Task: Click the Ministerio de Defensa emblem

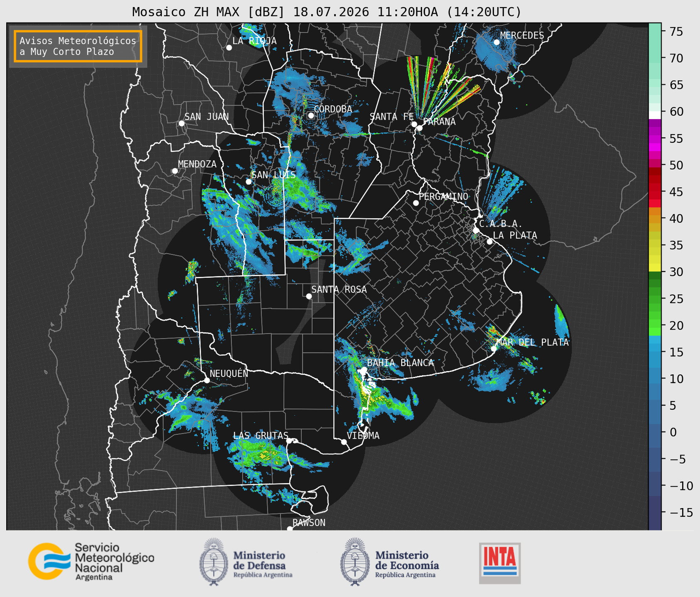Action: (x=214, y=561)
